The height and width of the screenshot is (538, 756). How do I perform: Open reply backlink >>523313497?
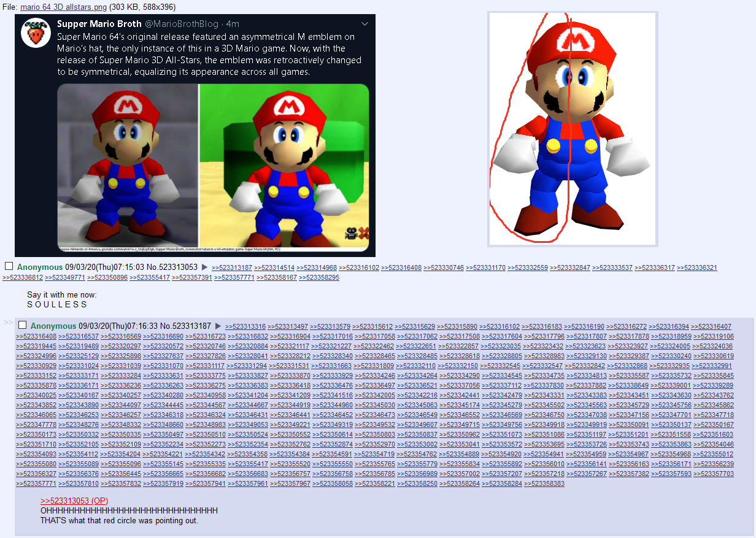point(288,326)
